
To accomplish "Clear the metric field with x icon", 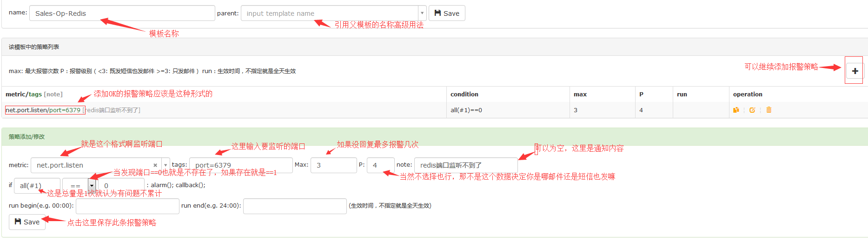I will [155, 165].
